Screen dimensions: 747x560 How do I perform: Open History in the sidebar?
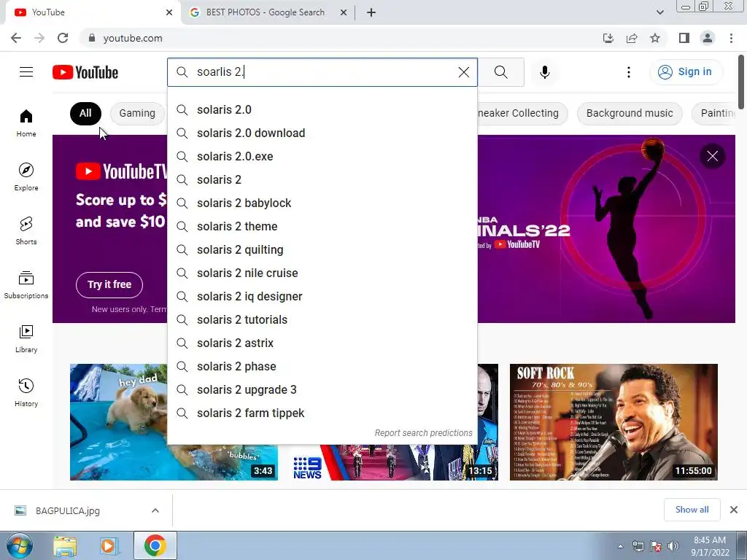tap(26, 392)
